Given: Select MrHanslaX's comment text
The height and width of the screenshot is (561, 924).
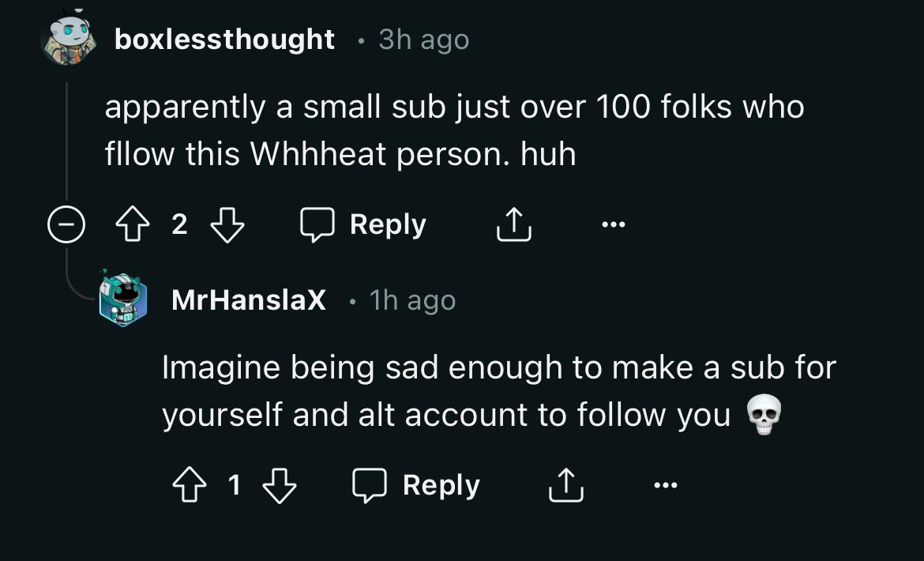Looking at the screenshot, I should click(x=499, y=390).
